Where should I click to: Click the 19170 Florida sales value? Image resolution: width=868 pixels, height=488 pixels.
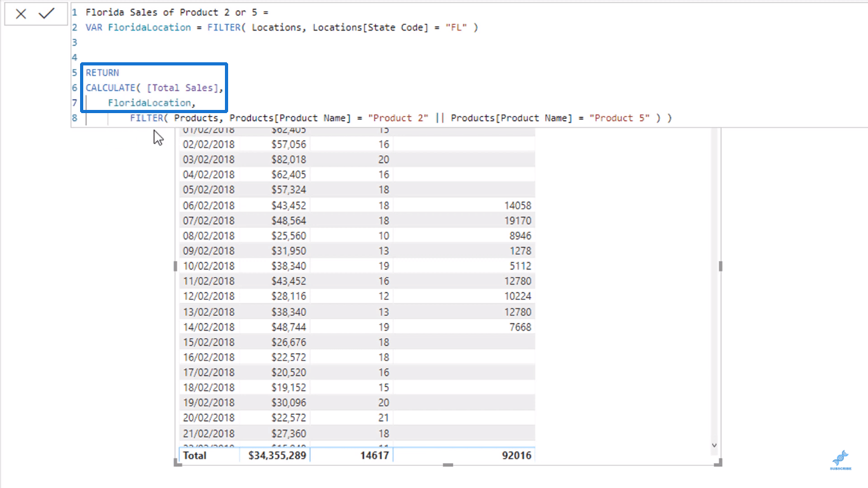[x=517, y=220]
